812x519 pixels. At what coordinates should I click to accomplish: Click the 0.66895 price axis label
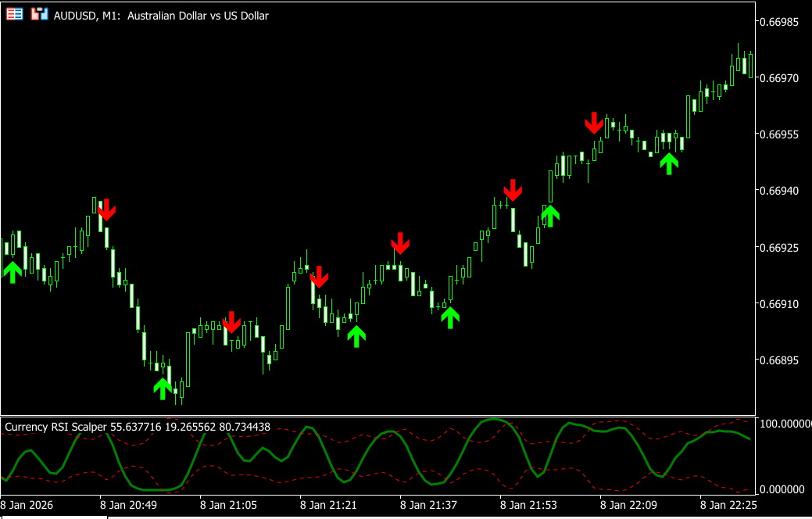[782, 360]
